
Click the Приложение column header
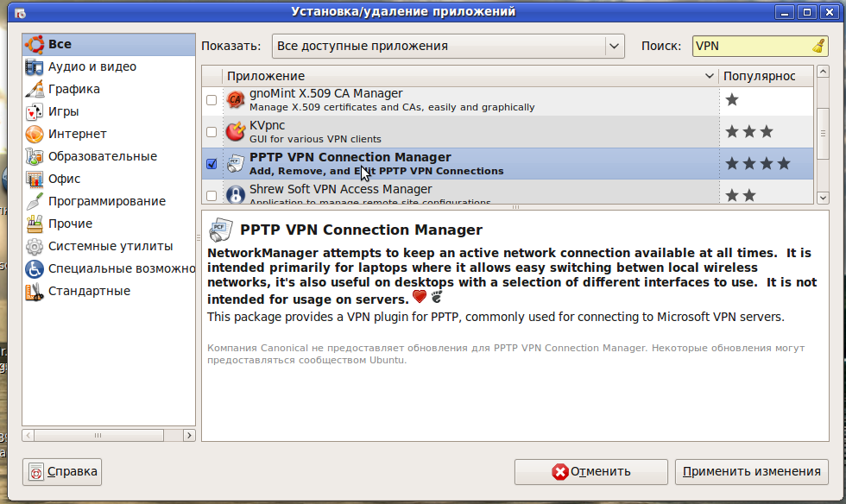(470, 76)
